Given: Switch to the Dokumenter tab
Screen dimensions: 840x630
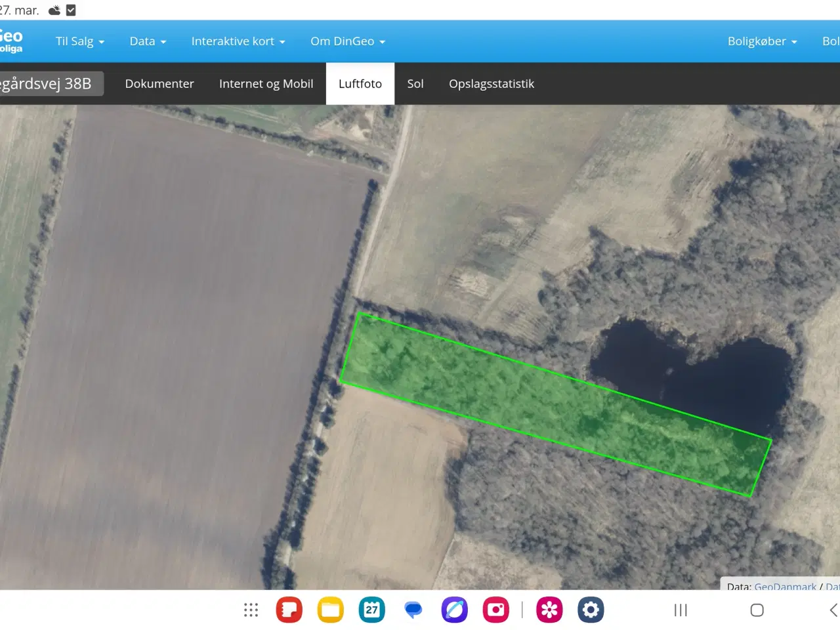Looking at the screenshot, I should [x=159, y=84].
